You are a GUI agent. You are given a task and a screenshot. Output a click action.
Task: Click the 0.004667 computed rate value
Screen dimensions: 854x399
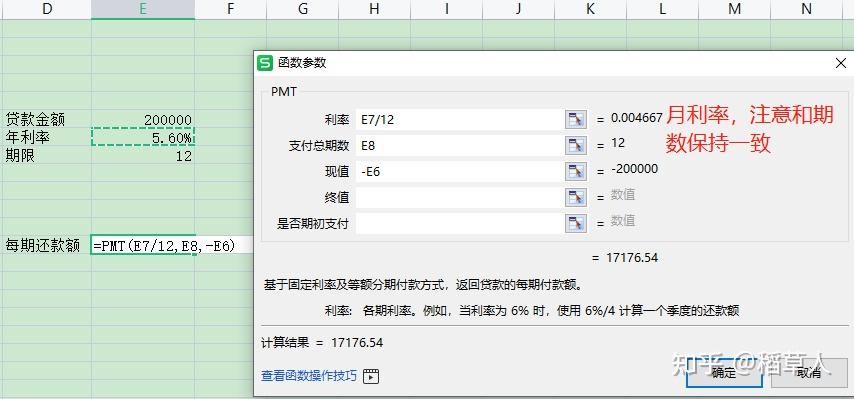[637, 118]
